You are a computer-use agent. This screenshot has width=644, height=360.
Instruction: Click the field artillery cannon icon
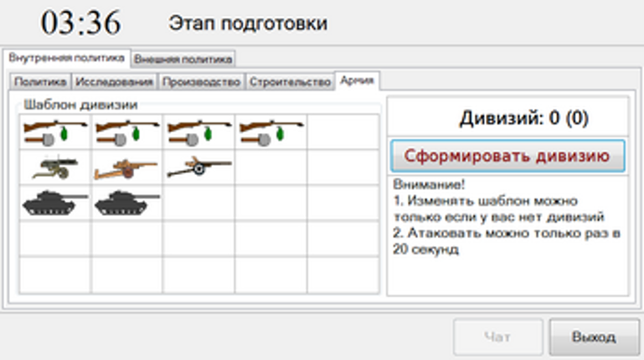(126, 168)
